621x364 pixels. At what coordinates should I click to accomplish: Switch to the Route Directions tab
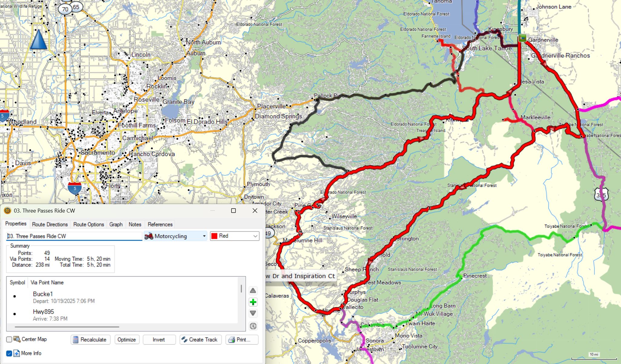click(x=50, y=224)
